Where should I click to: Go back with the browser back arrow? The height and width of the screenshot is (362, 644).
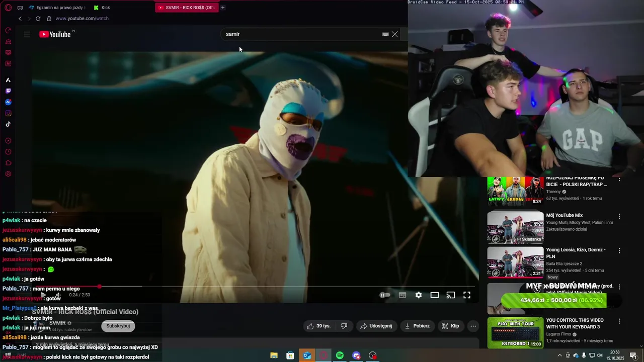(20, 19)
